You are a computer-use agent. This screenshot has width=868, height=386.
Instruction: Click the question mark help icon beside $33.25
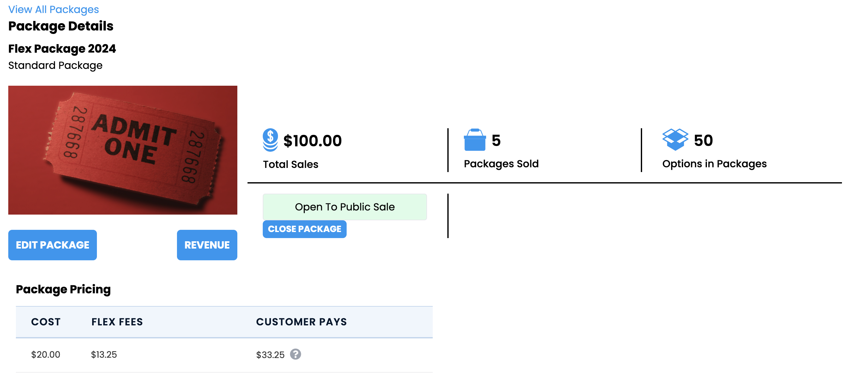295,354
